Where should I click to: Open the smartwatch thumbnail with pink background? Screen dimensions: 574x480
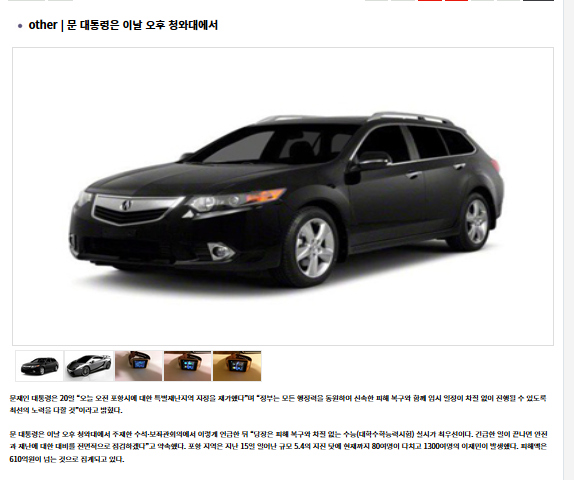pyautogui.click(x=138, y=366)
